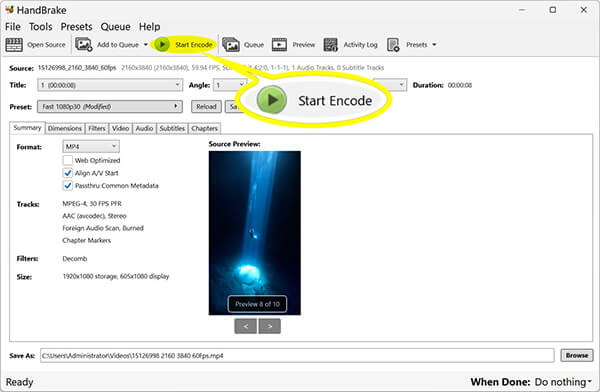Maximize the HandBrake window

pos(553,10)
